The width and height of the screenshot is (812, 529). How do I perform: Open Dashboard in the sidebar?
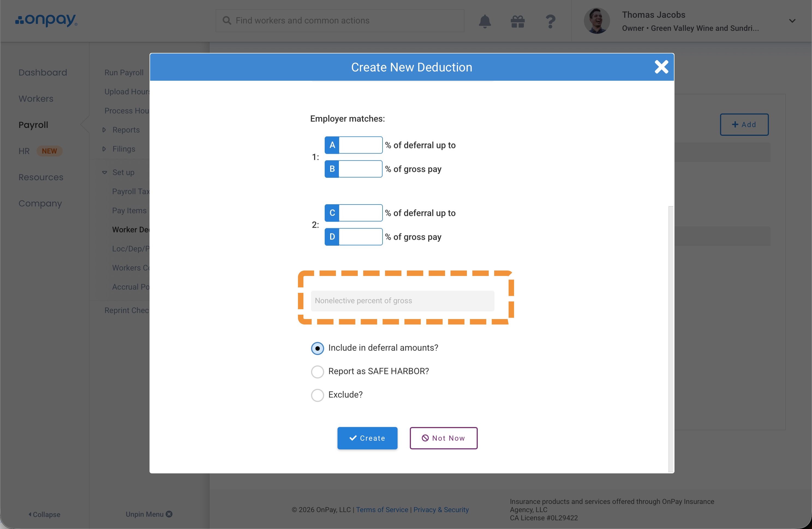point(43,72)
